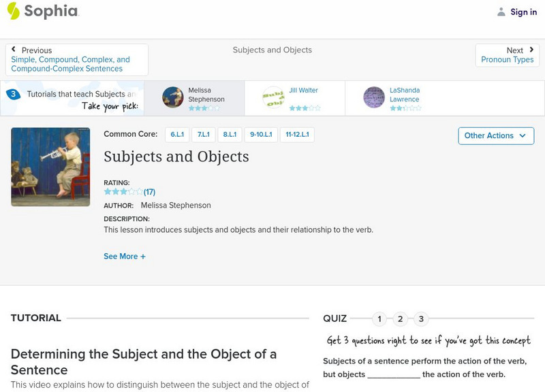This screenshot has width=545, height=392.
Task: Click the lesson thumbnail of boy with trumpet
Action: click(x=50, y=167)
